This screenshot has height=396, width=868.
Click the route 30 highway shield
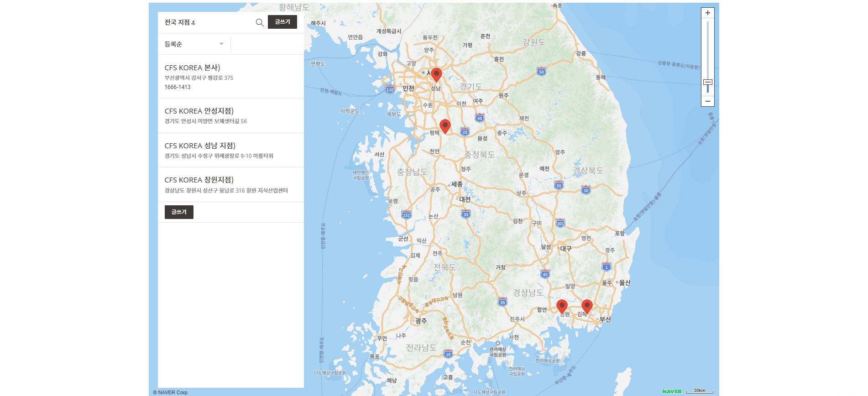click(586, 190)
